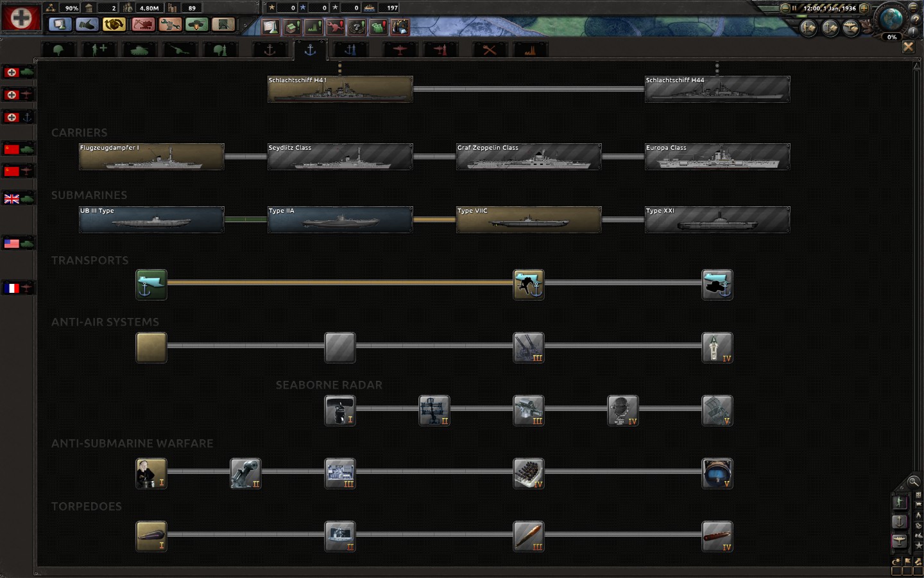
Task: Select Anti-Air Systems level III
Action: point(529,347)
